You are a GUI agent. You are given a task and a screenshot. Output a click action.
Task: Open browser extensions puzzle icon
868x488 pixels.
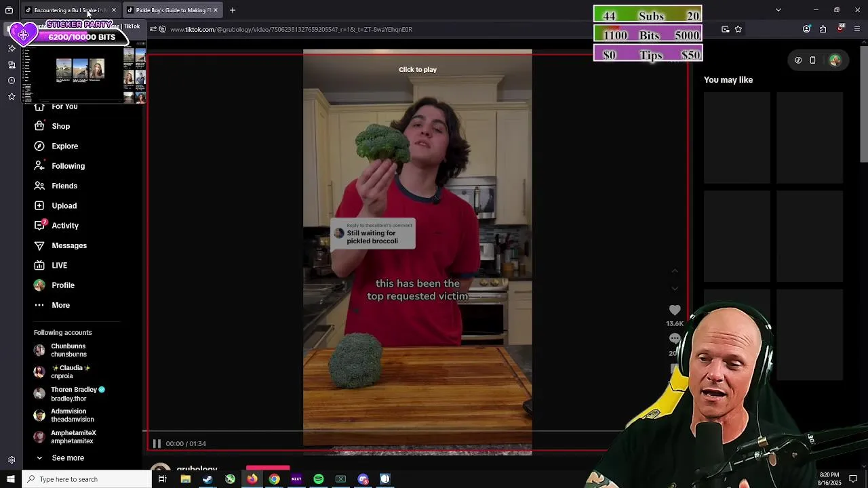coord(823,29)
